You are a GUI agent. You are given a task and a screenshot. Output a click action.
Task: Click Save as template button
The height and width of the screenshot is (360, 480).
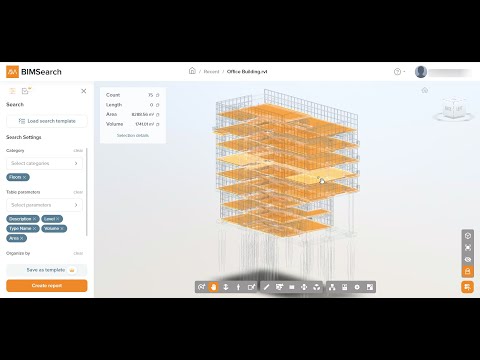(x=47, y=270)
